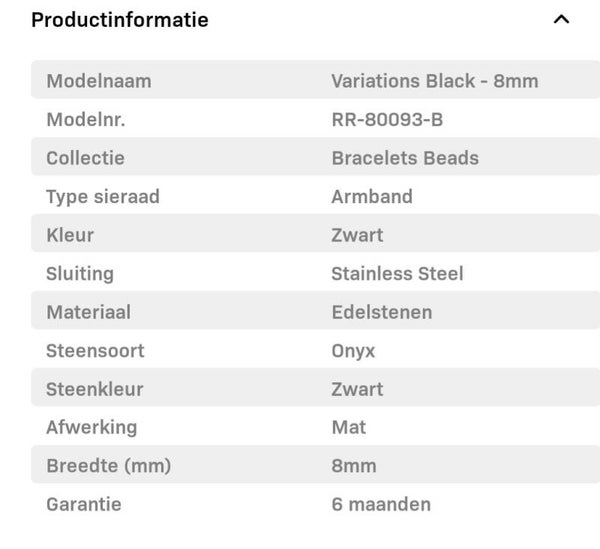Image resolution: width=600 pixels, height=549 pixels.
Task: Click the Modelnr. row label
Action: [86, 120]
